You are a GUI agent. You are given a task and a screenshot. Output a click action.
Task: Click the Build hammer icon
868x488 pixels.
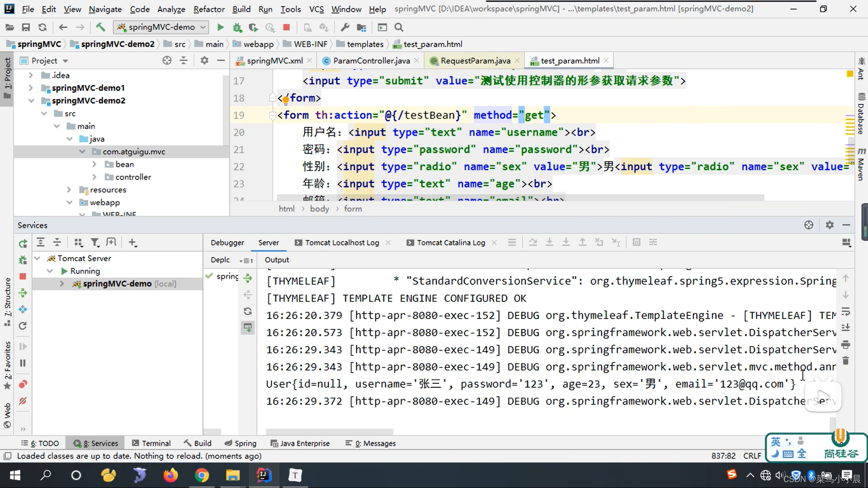tap(100, 27)
